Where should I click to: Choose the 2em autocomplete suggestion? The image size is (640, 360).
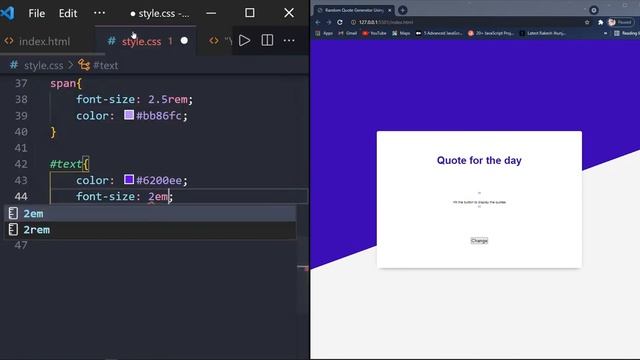tap(150, 213)
